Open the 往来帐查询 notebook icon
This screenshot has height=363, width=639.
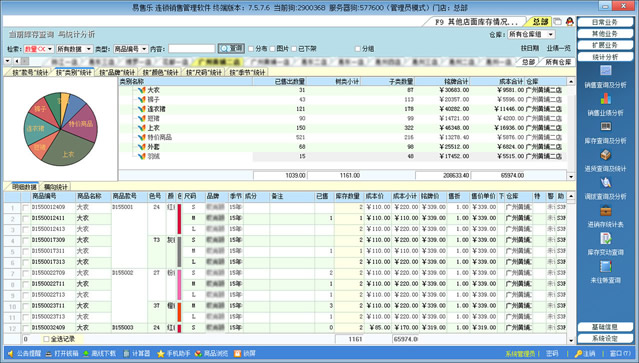[606, 266]
